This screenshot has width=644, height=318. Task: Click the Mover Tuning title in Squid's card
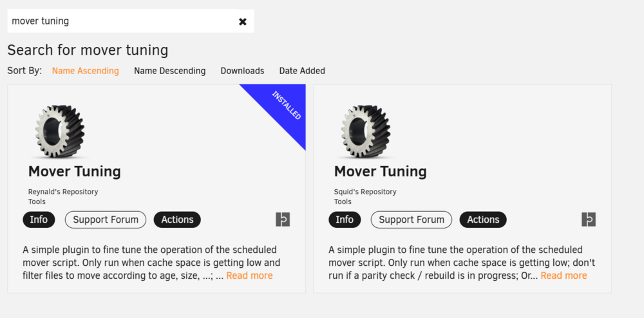381,171
